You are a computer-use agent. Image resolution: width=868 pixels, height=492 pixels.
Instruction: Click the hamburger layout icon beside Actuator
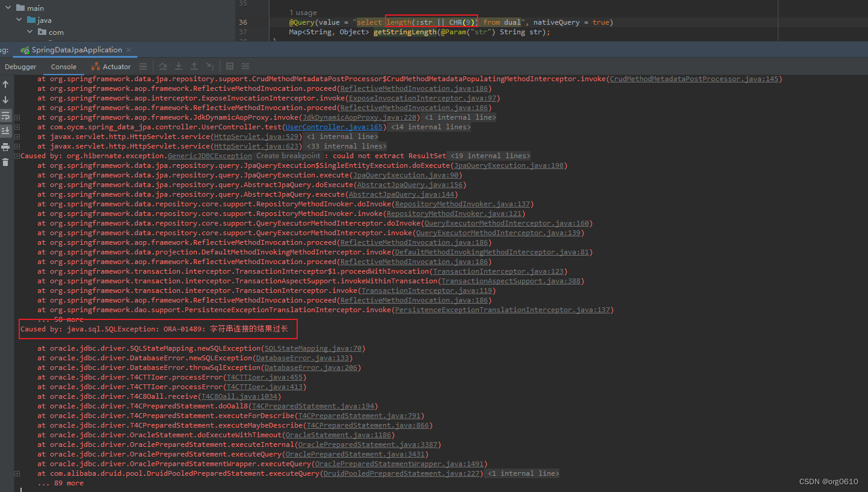click(x=143, y=67)
